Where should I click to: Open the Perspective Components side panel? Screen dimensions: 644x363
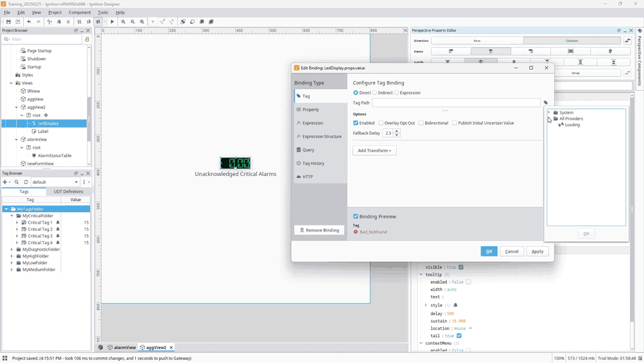[x=639, y=57]
